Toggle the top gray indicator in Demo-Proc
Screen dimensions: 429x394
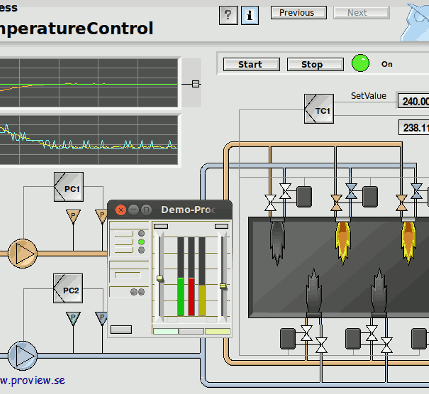pos(141,233)
